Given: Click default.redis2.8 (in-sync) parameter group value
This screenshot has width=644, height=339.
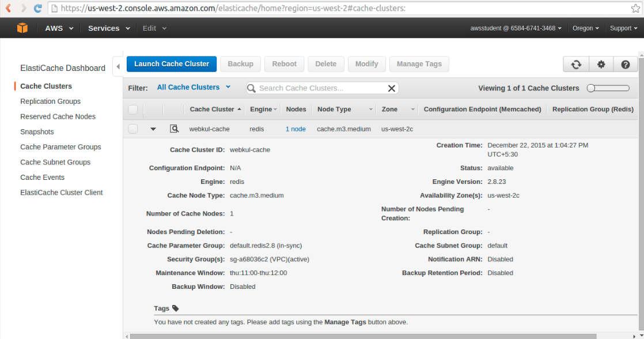Looking at the screenshot, I should (266, 246).
